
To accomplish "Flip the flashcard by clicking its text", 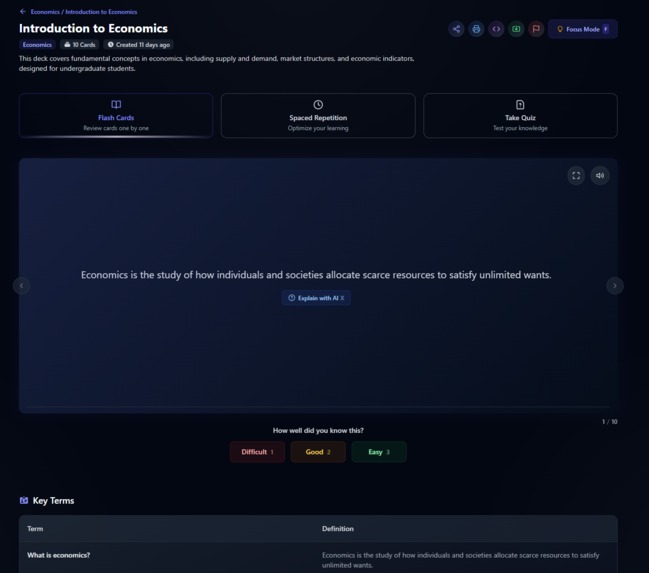I will [316, 275].
